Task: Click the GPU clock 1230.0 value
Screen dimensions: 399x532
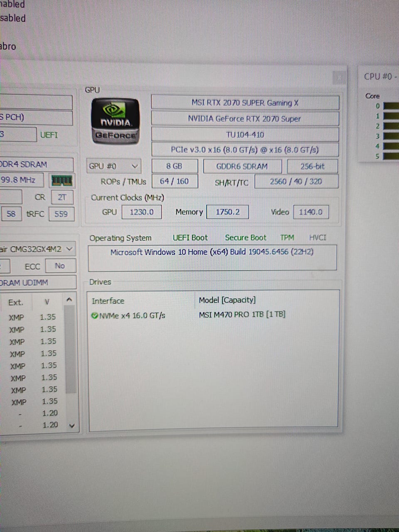Action: [142, 212]
